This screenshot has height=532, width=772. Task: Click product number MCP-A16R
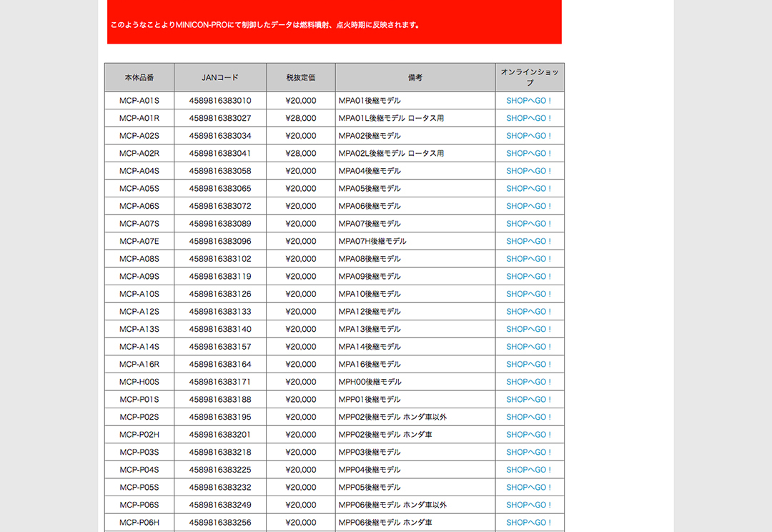[139, 364]
